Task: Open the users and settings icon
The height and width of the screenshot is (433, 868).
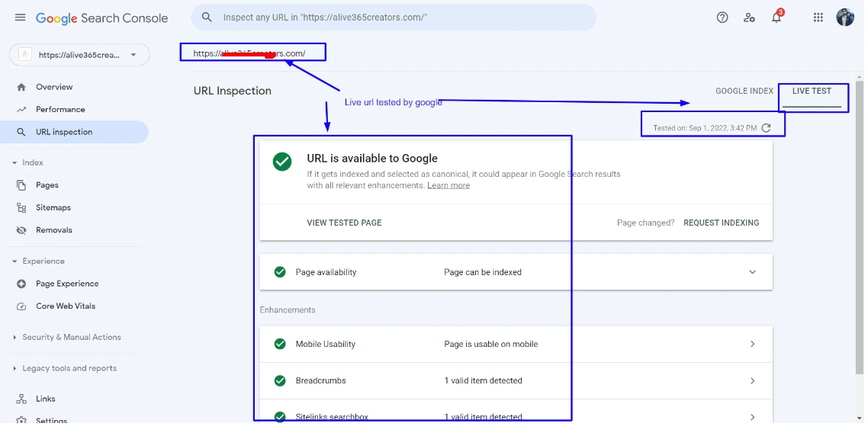Action: point(749,18)
